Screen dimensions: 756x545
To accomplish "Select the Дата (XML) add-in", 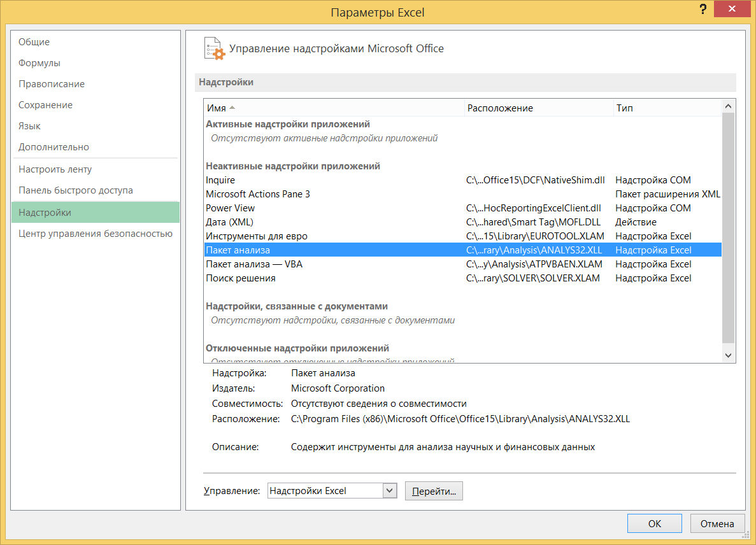I will coord(463,222).
